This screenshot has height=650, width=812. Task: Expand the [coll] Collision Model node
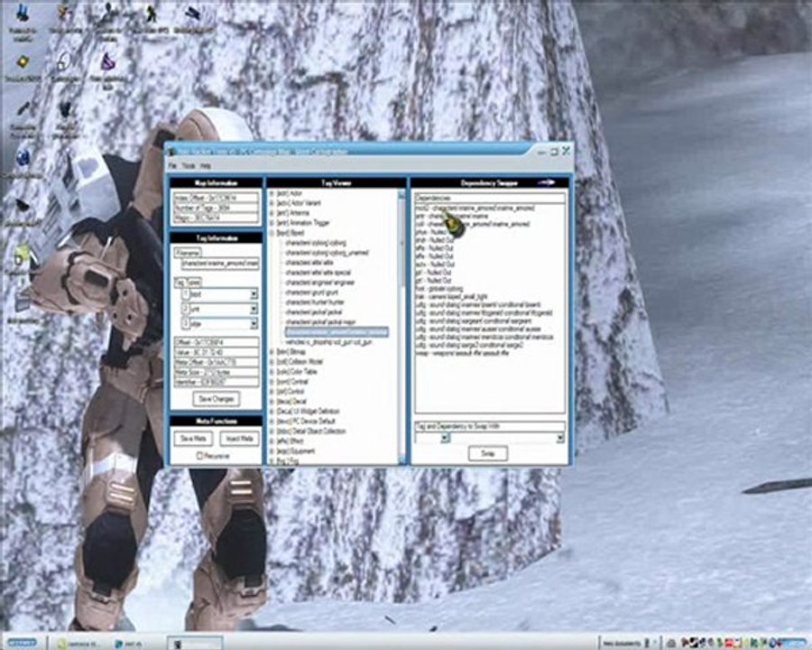click(272, 362)
